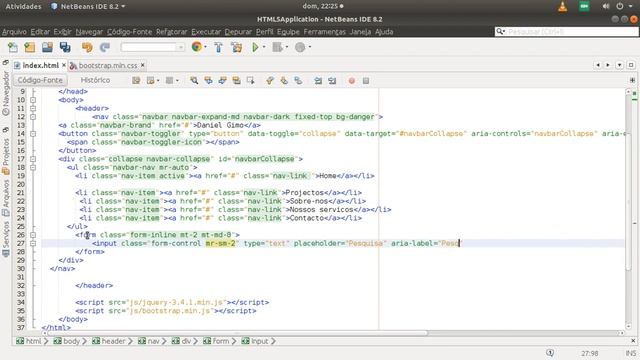This screenshot has width=640, height=360.
Task: Start macro recording with red circle icon
Action: coord(351,80)
